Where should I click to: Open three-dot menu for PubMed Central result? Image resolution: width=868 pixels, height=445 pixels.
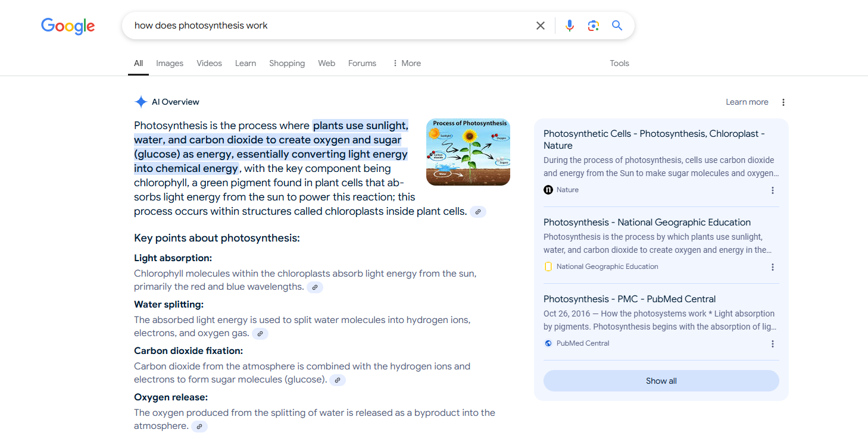[773, 344]
